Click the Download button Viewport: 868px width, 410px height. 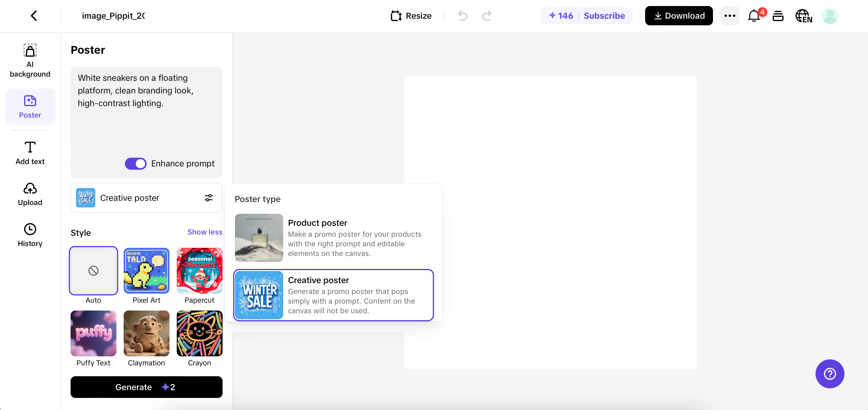point(679,15)
